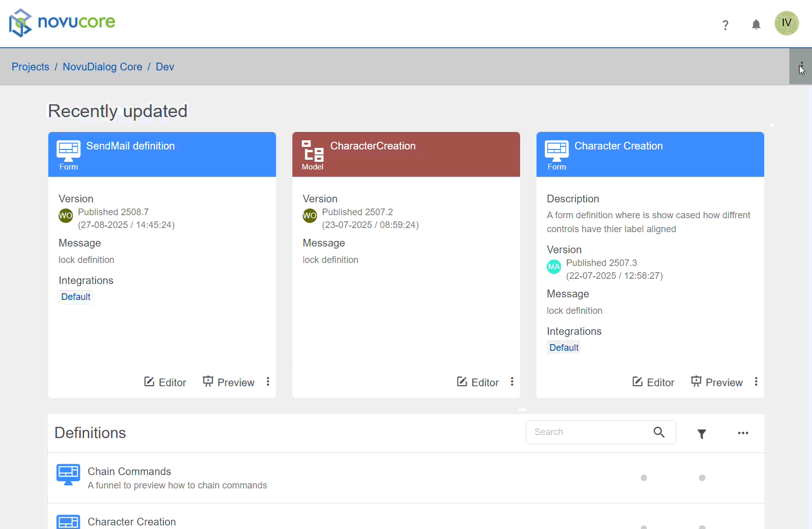Open the IV user avatar menu
Screen dimensions: 812x529
pos(786,23)
